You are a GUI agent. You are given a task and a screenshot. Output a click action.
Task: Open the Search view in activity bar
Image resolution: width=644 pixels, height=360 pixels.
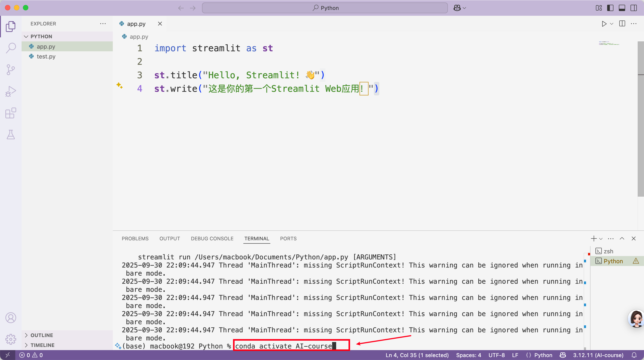point(11,48)
